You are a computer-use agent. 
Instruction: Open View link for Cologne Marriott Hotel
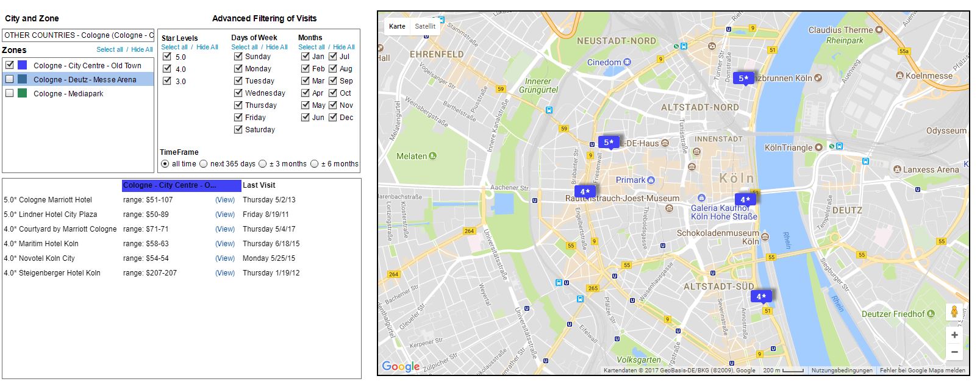pyautogui.click(x=225, y=200)
